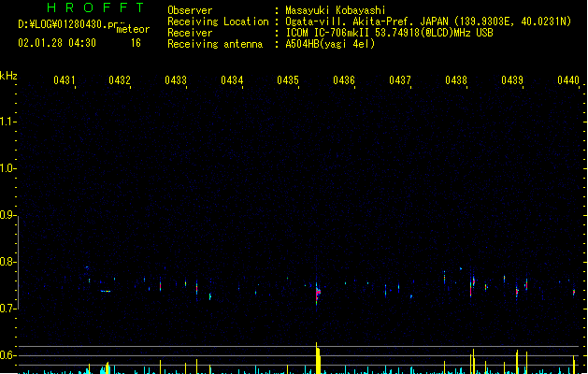Click the strong meteor echo just before 0436
Viewport: 588px width, 374px height.
tap(318, 294)
